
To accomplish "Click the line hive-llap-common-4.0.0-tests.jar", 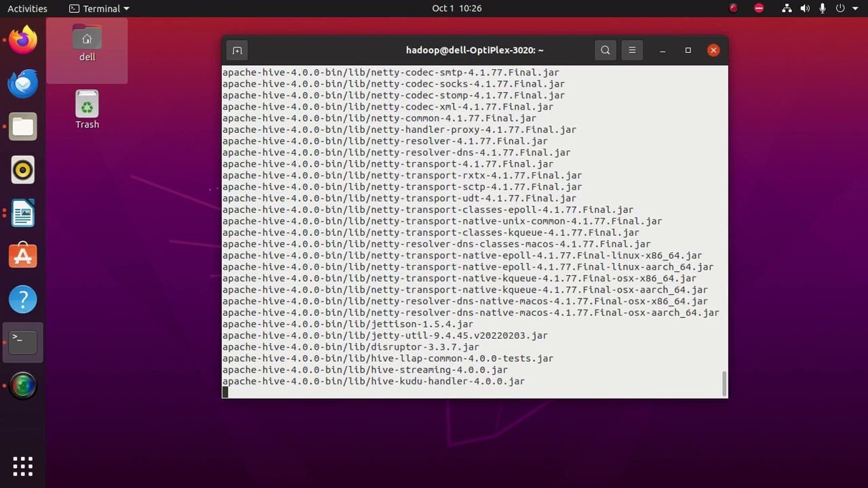I will click(388, 359).
